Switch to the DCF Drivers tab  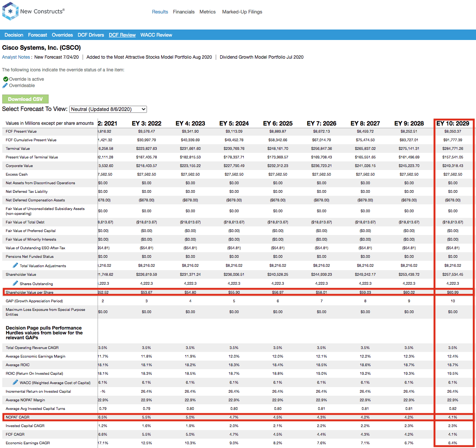(91, 35)
